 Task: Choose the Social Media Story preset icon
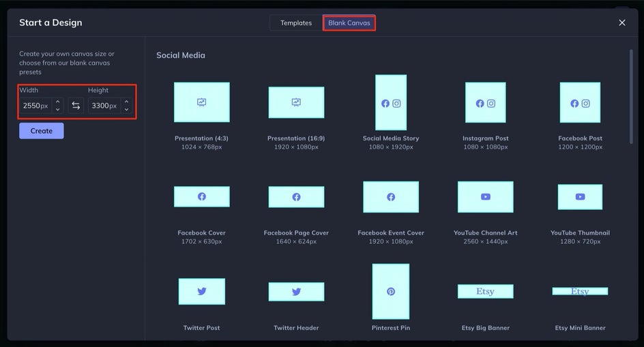[x=391, y=102]
